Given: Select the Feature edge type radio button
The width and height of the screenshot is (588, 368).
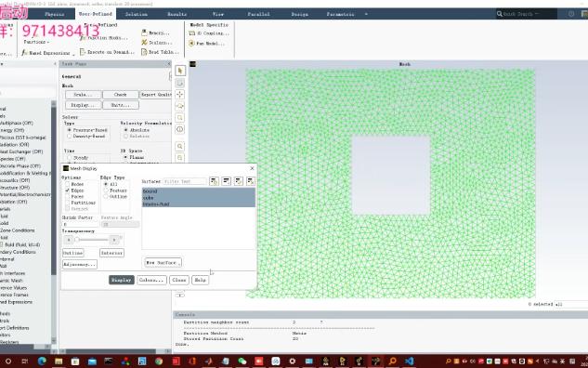Looking at the screenshot, I should tap(106, 191).
